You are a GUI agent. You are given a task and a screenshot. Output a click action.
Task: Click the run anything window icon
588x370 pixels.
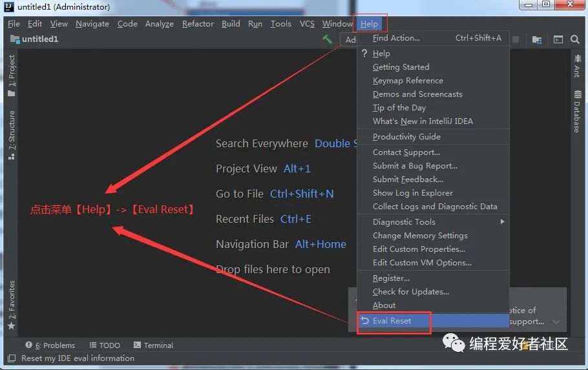point(558,39)
